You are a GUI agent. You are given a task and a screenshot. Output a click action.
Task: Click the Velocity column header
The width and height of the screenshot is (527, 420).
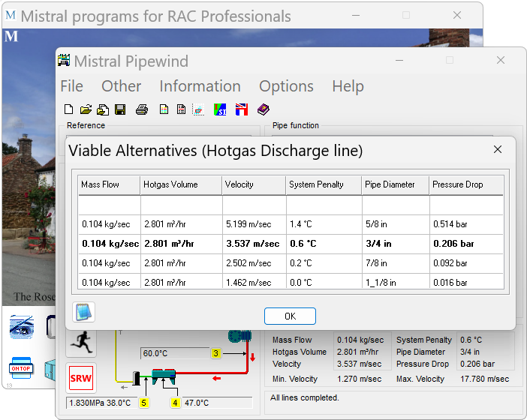(254, 184)
